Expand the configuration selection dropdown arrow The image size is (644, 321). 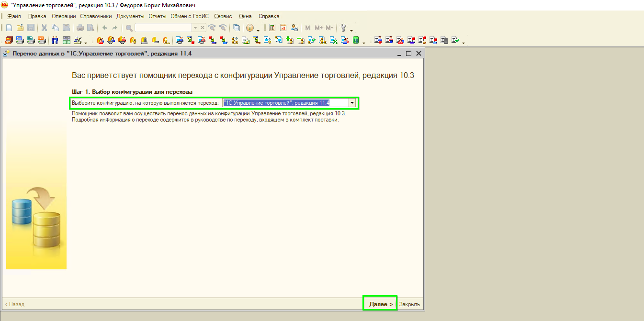352,103
